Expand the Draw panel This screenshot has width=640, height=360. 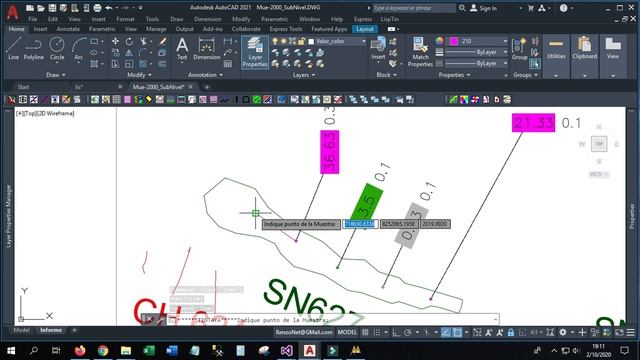[x=56, y=75]
